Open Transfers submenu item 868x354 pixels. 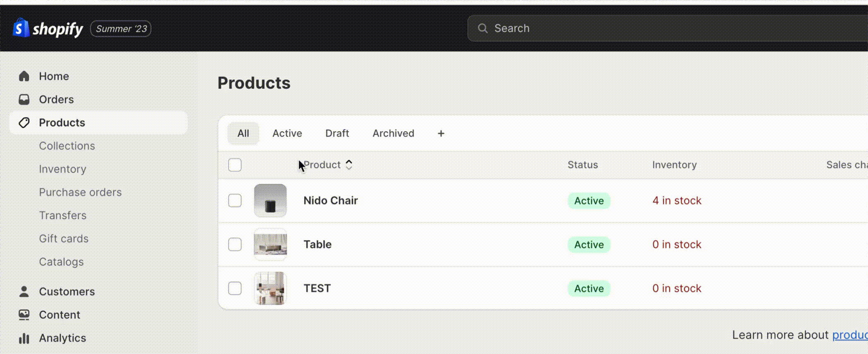(62, 215)
